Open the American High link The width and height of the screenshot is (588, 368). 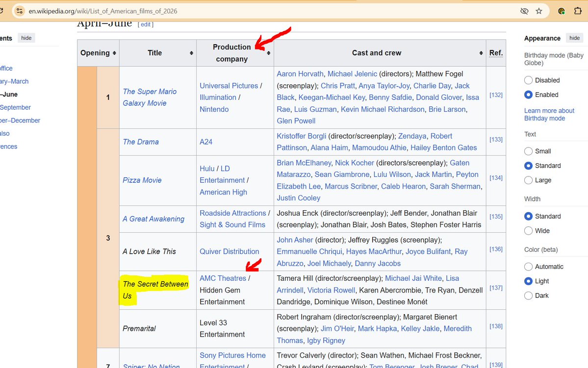(223, 192)
